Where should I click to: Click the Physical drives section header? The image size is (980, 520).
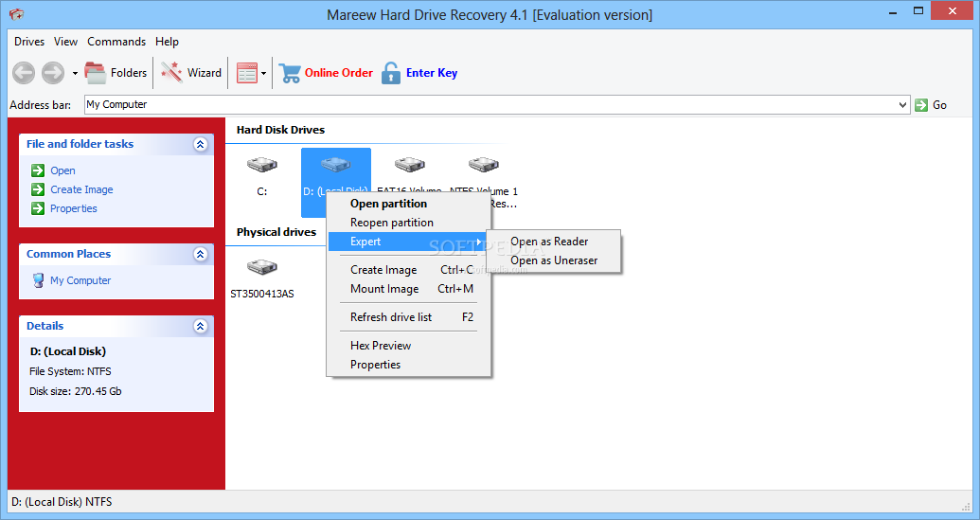pyautogui.click(x=276, y=232)
